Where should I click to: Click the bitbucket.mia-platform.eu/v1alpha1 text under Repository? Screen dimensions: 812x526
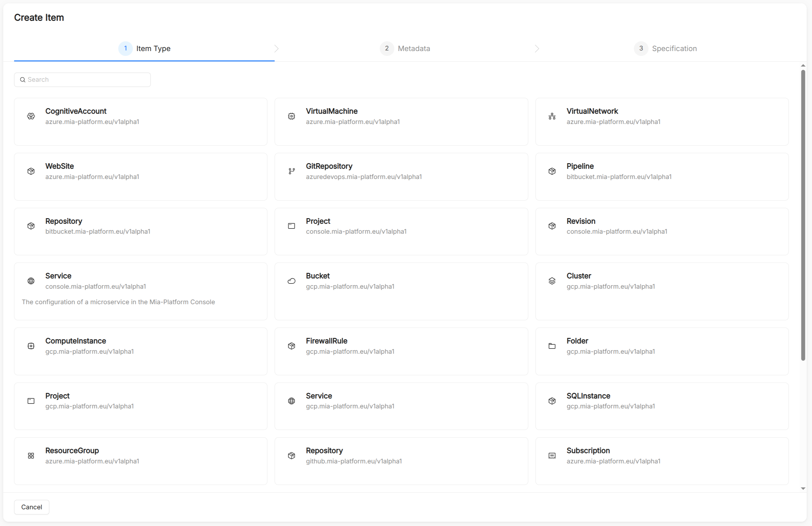(x=97, y=232)
